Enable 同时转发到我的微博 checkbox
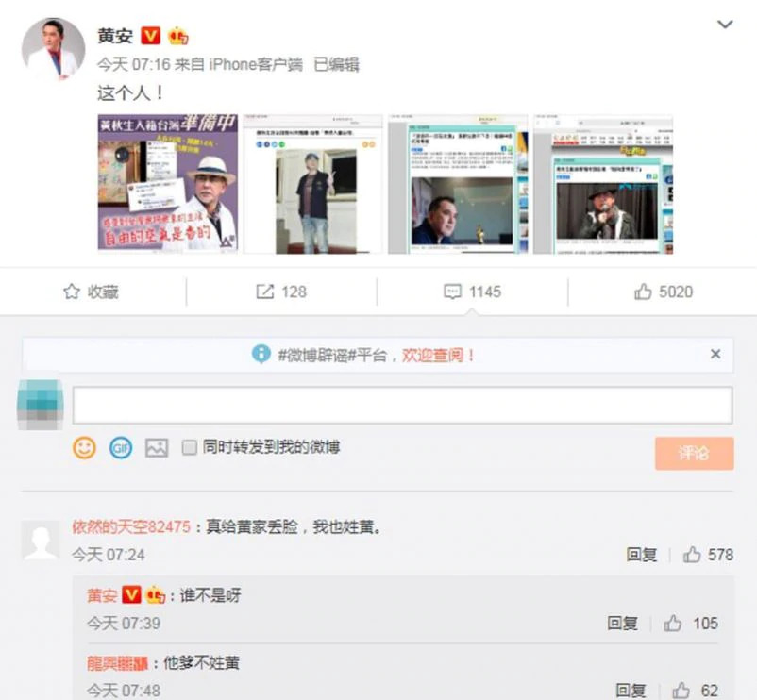 pyautogui.click(x=189, y=447)
